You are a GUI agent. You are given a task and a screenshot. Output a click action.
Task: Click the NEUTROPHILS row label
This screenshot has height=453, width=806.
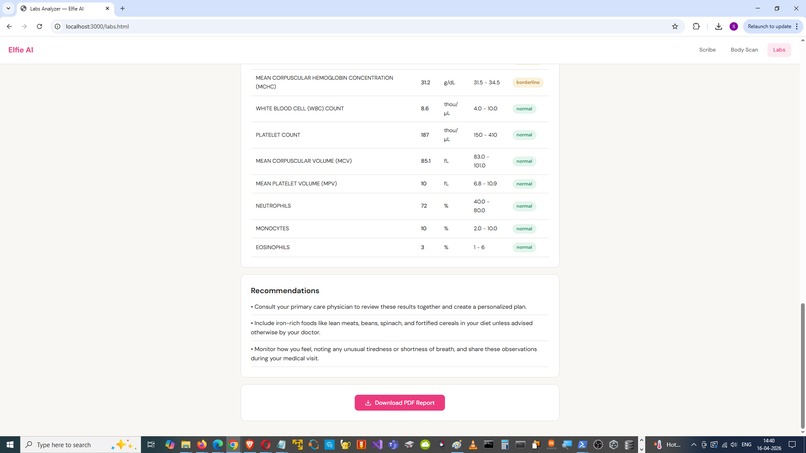tap(273, 206)
